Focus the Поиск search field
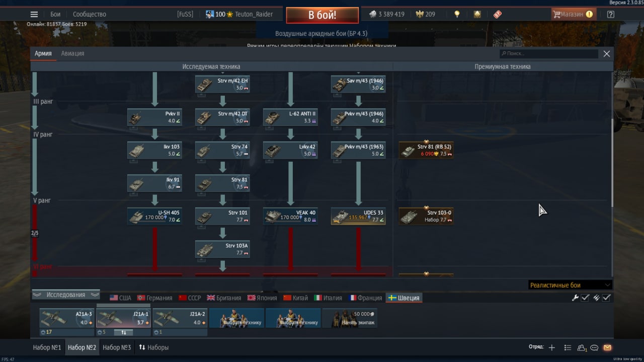The image size is (644, 362). click(549, 53)
